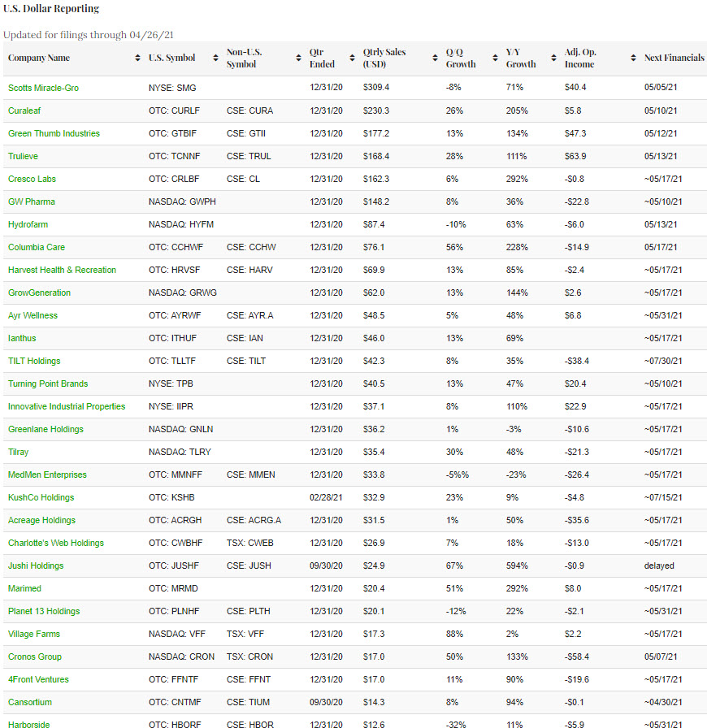Image resolution: width=707 pixels, height=728 pixels.
Task: Open Innovative Industrial Properties link
Action: [x=67, y=406]
